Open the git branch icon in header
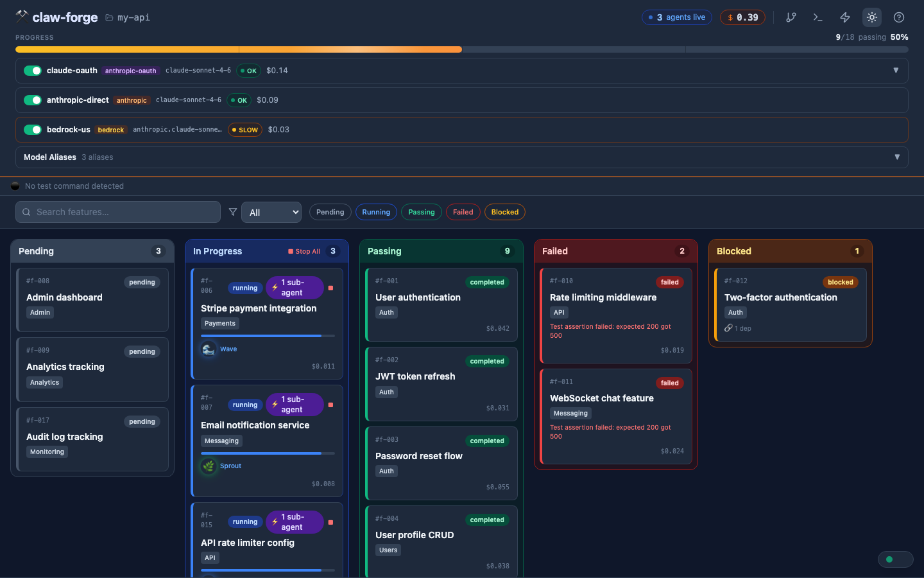 coord(791,17)
